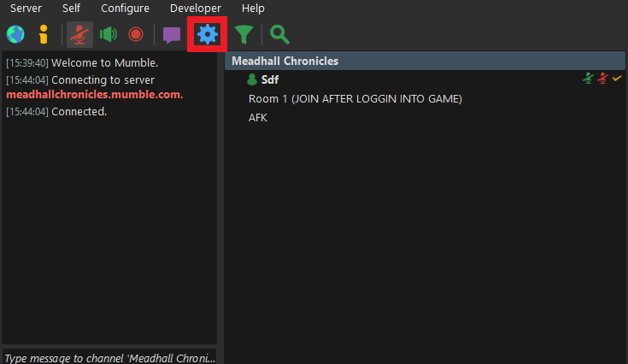
Task: Click the globe Connect to server icon
Action: point(15,34)
